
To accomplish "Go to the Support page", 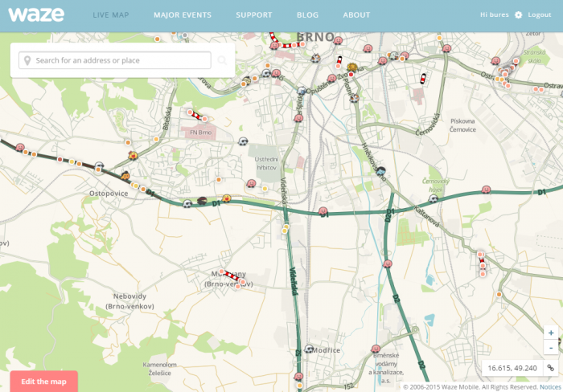I will (253, 15).
